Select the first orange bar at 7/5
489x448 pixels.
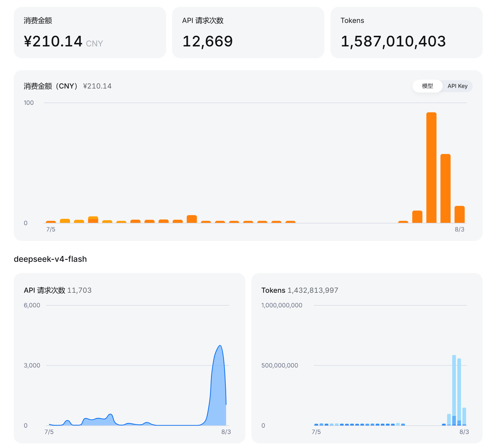pos(51,222)
